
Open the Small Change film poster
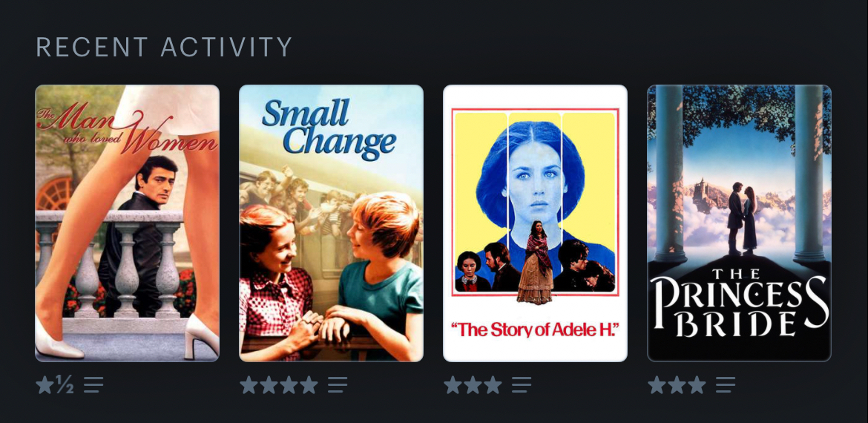point(331,223)
